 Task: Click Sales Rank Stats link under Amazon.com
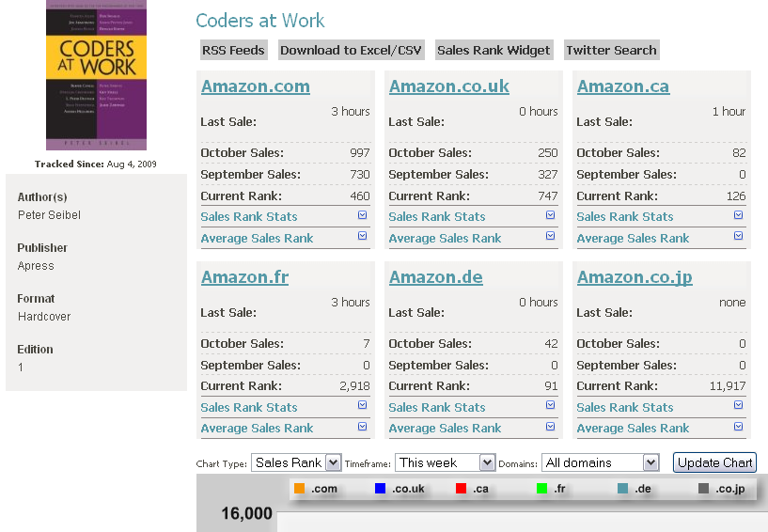(249, 216)
